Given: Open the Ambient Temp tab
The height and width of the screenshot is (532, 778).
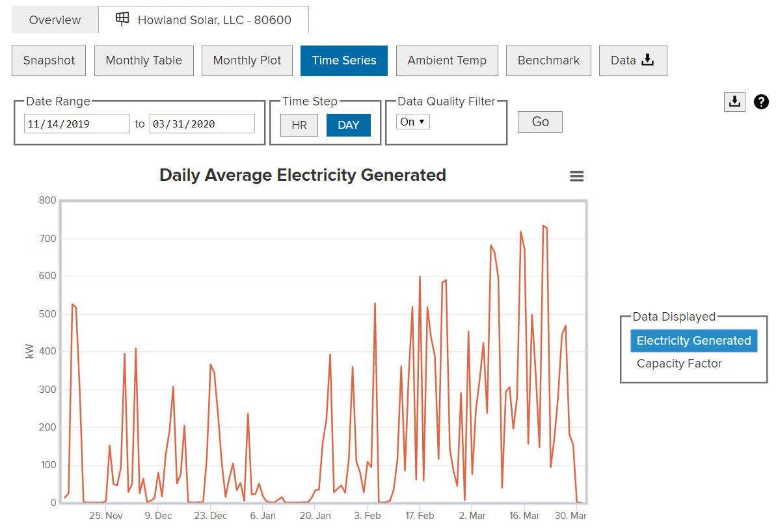Looking at the screenshot, I should pyautogui.click(x=447, y=60).
